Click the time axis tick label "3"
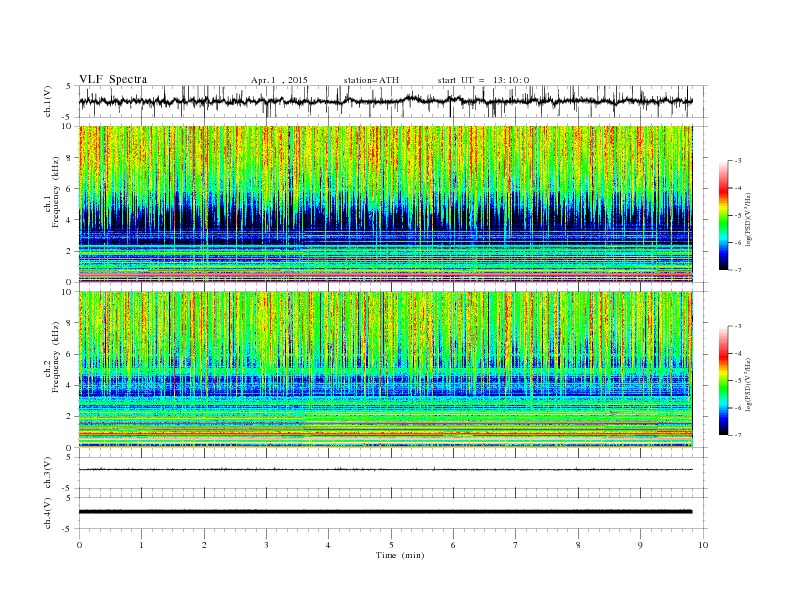 click(x=266, y=545)
